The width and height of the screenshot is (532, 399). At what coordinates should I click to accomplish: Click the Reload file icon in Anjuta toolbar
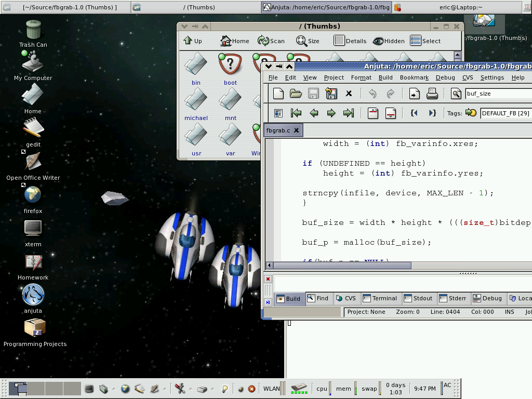click(331, 94)
